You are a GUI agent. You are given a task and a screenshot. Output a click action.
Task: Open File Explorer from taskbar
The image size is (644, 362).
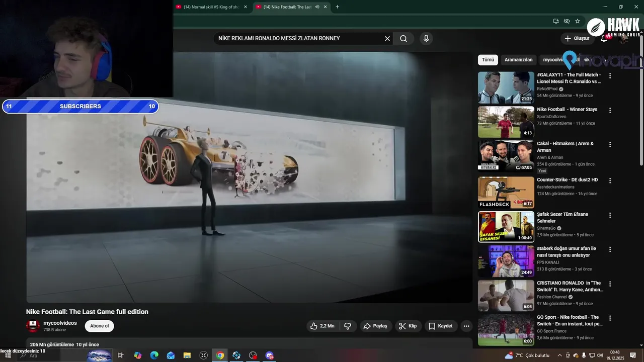click(187, 355)
